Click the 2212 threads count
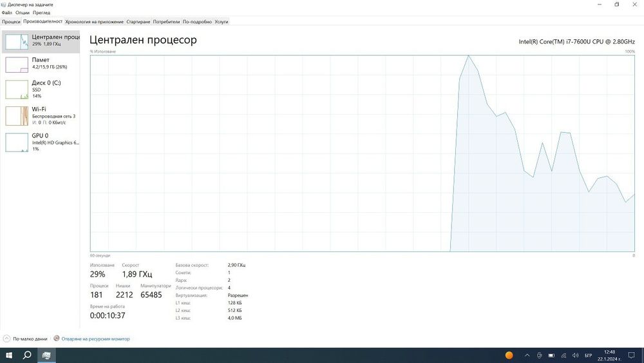Screen dimensions: 644x363 [x=124, y=295]
